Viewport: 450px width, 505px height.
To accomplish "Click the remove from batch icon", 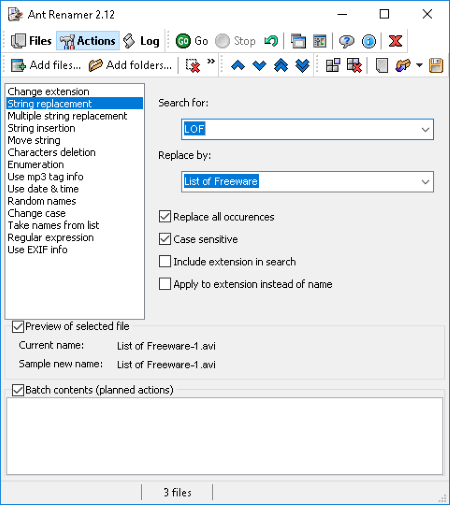I will click(x=354, y=65).
